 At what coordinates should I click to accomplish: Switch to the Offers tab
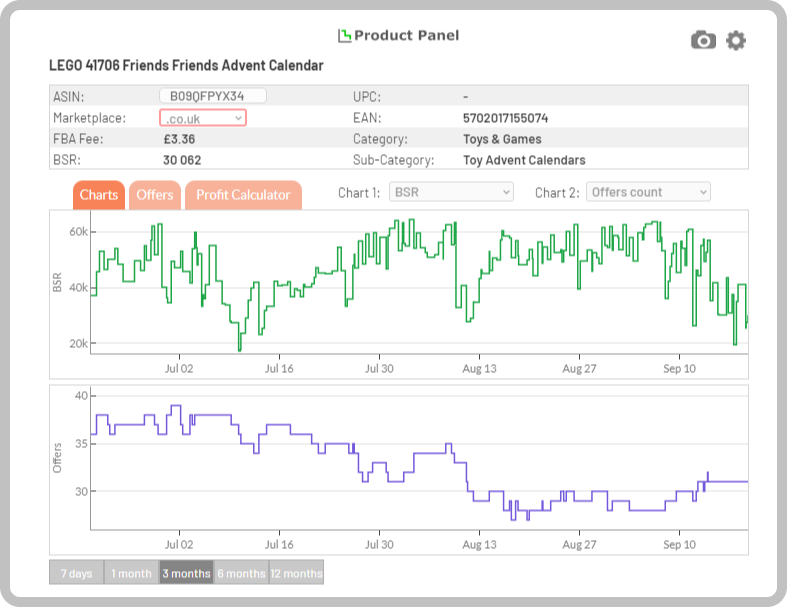click(x=155, y=195)
